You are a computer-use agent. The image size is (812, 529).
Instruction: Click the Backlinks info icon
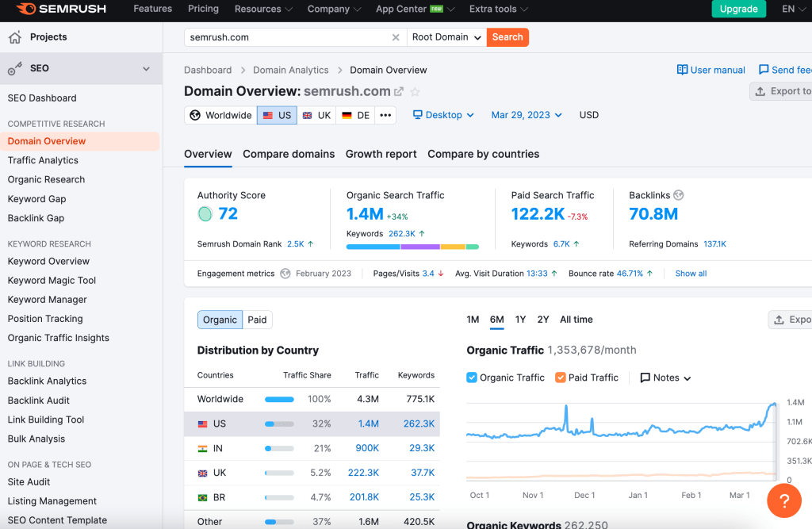[x=678, y=195]
